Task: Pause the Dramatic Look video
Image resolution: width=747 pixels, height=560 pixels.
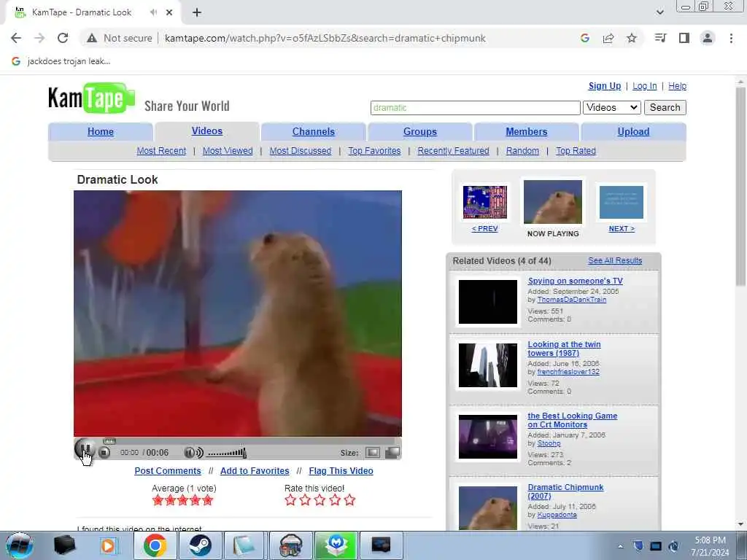Action: click(85, 449)
